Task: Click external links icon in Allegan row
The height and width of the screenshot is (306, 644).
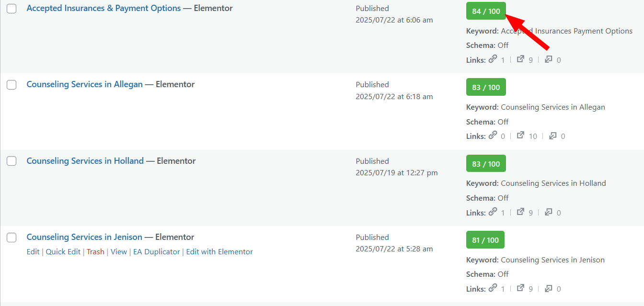Action: pos(521,136)
